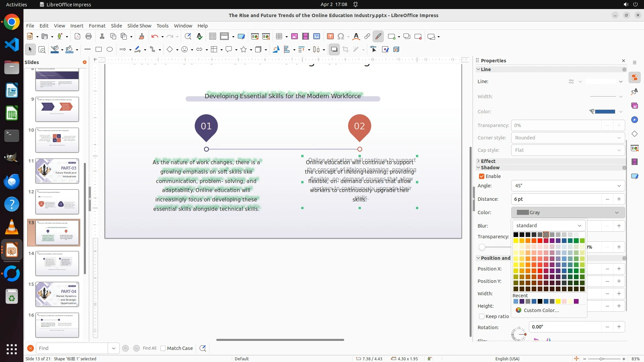Uncheck the shadow Enable checkbox

pos(482,176)
